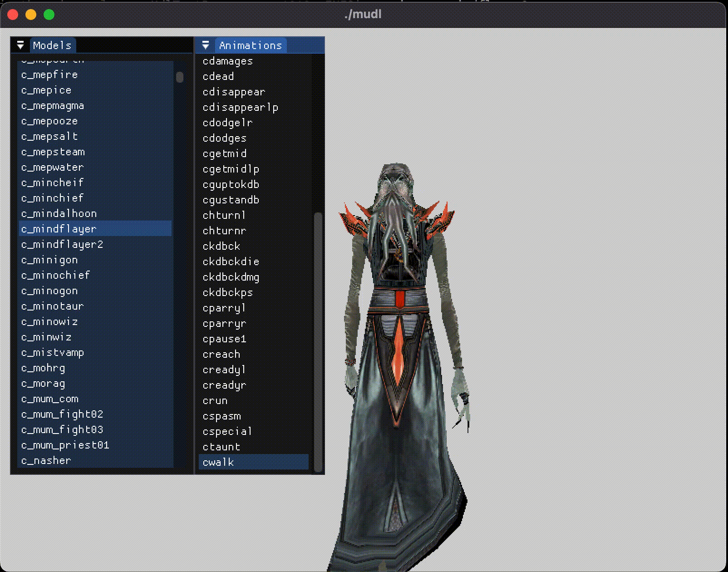This screenshot has width=728, height=572.
Task: Select the c_mum_fight02 model
Action: (x=95, y=414)
